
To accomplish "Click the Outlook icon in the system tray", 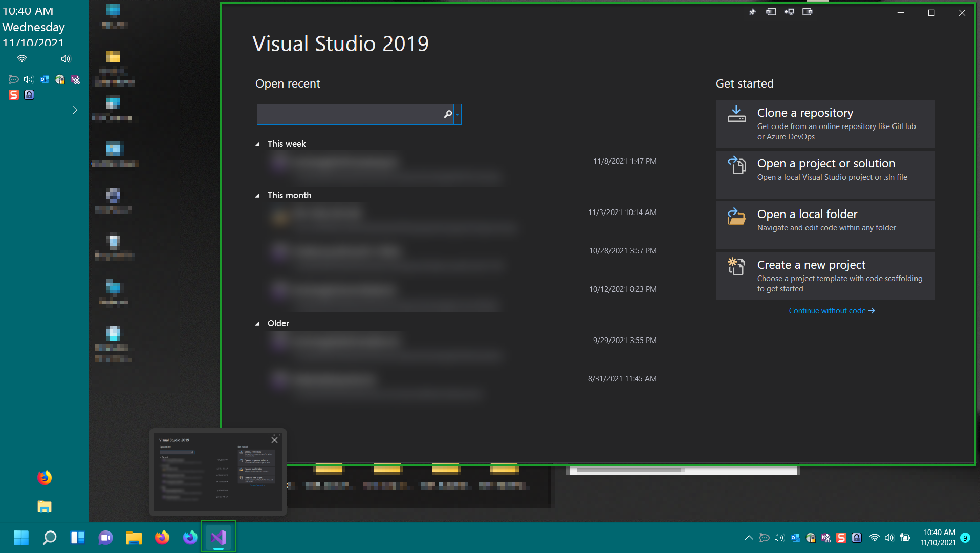I will coord(795,538).
